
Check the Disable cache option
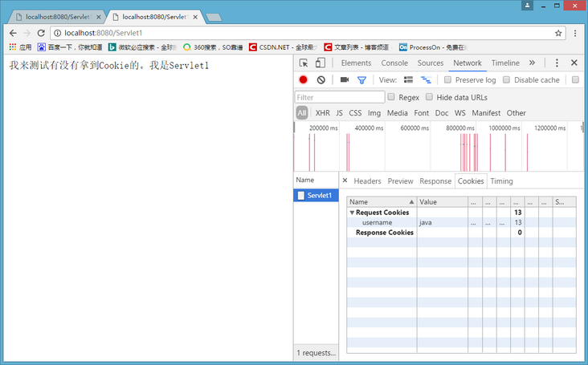507,80
